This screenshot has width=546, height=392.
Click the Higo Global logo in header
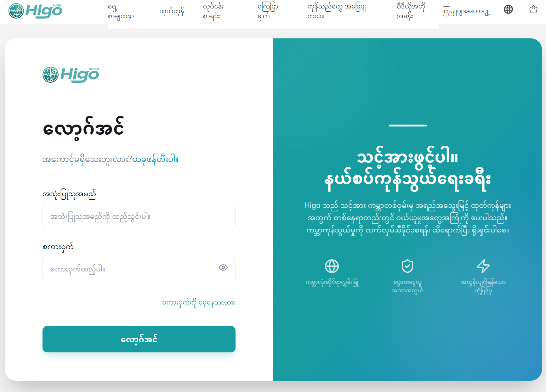(x=36, y=11)
